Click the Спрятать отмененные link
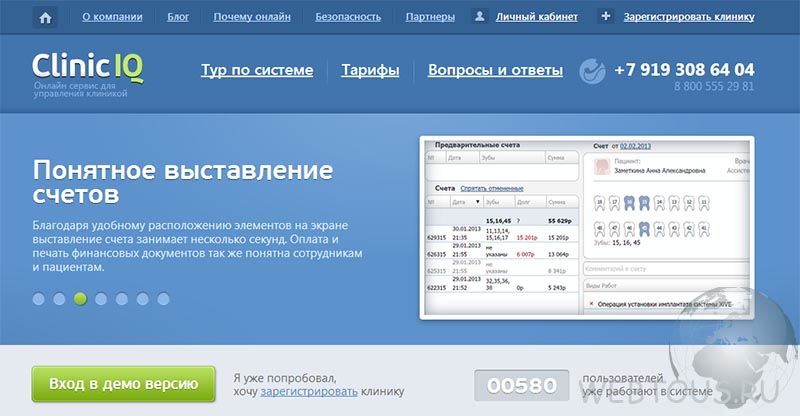 pyautogui.click(x=492, y=188)
